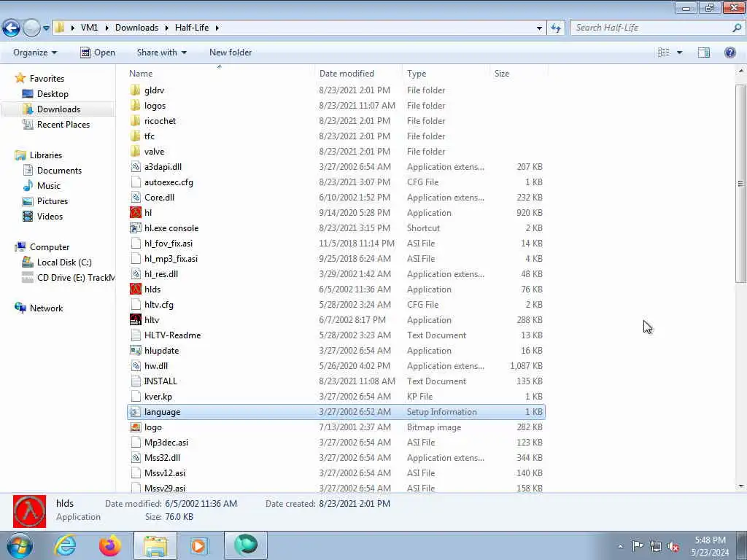Select CD Drive (E:) in sidebar
Viewport: 747px width, 560px height.
coord(75,278)
